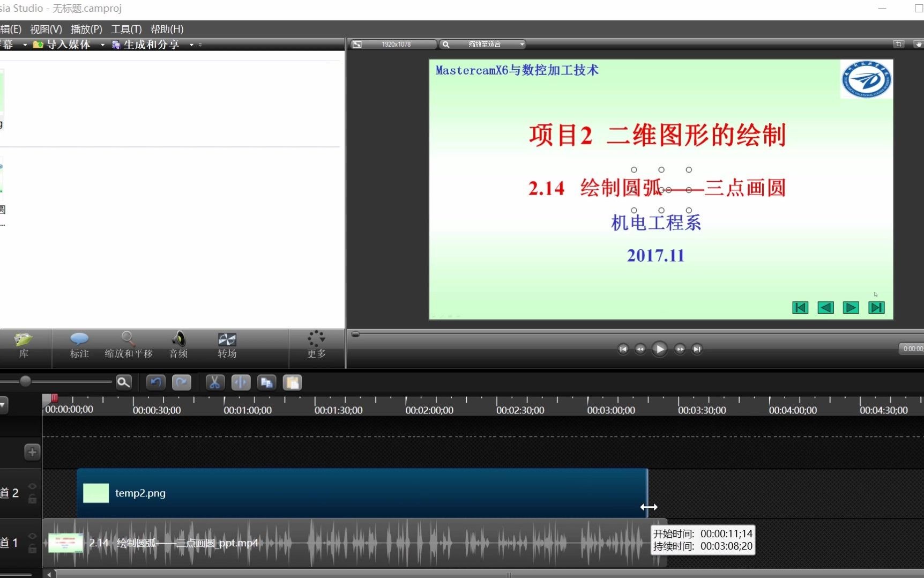Step backward one frame
The image size is (924, 578).
(x=640, y=349)
